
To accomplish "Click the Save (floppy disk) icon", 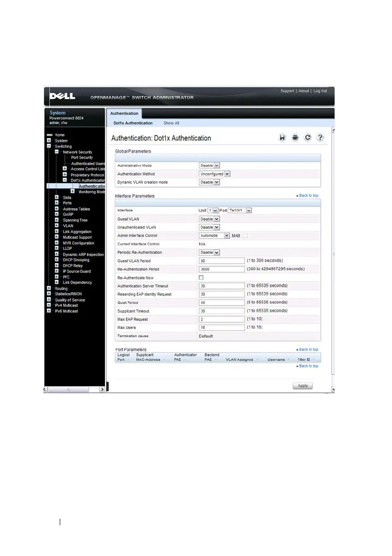I will [282, 138].
